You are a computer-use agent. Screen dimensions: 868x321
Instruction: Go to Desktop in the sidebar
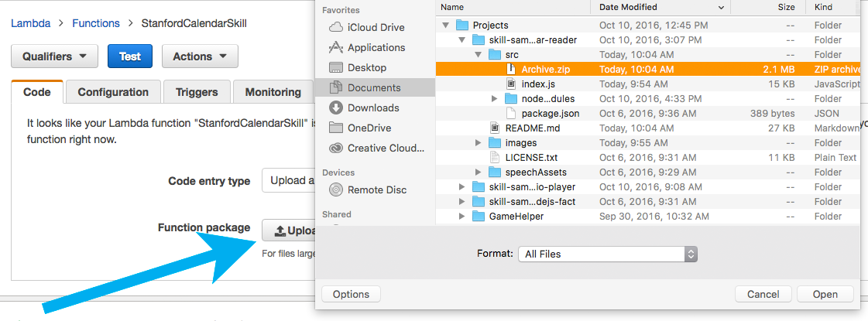click(366, 67)
